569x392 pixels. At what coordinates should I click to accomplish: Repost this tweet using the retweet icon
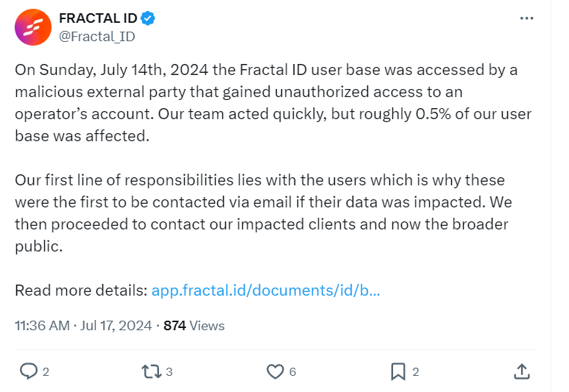[151, 371]
